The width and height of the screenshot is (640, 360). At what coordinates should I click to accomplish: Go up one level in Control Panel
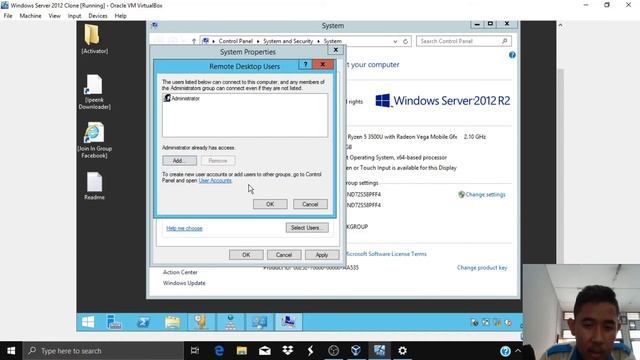pos(194,41)
